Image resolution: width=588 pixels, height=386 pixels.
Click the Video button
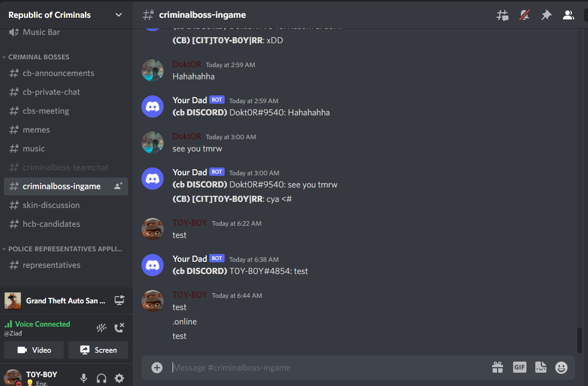click(34, 350)
